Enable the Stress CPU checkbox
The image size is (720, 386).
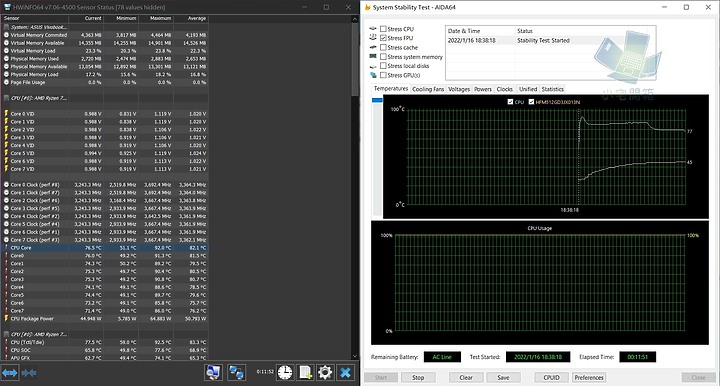(383, 29)
